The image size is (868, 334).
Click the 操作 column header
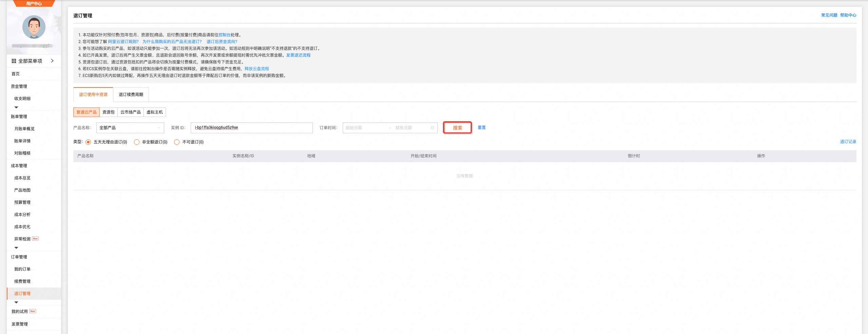click(x=761, y=156)
